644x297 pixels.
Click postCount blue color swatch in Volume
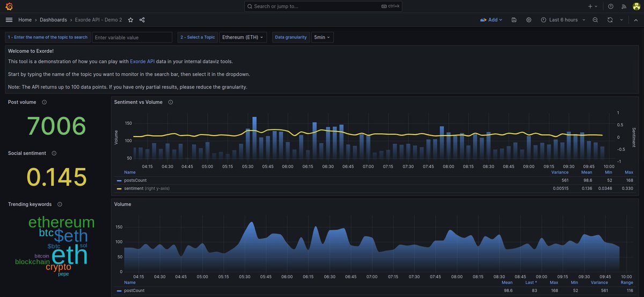(119, 291)
